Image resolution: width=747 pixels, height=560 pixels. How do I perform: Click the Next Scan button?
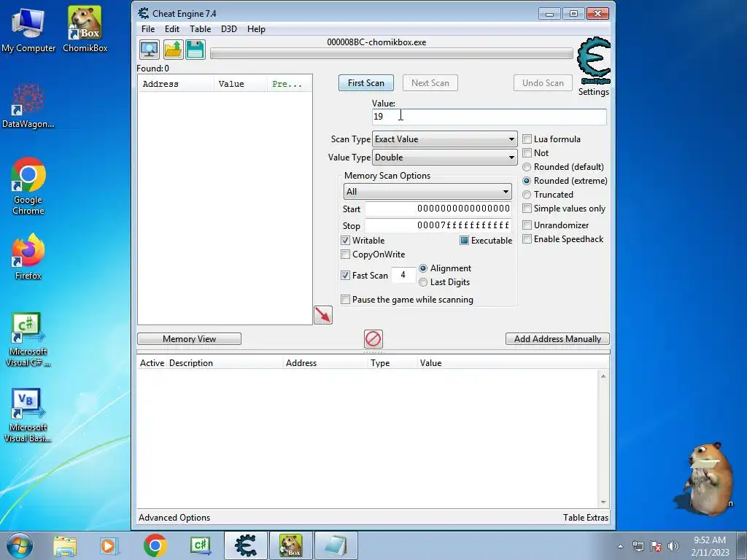(x=430, y=83)
